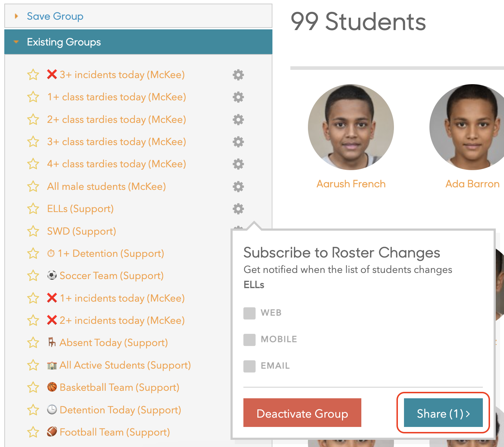Open Aarush French's profile link
Viewport: 504px width, 447px height.
click(351, 184)
